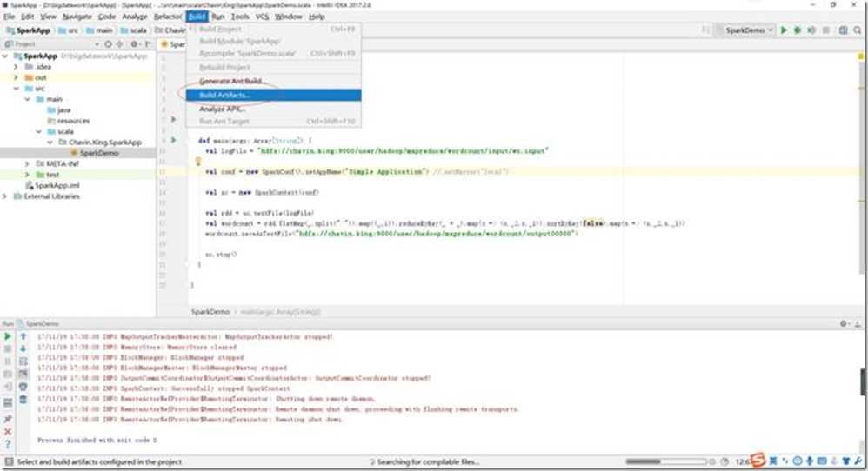This screenshot has height=471, width=868.
Task: Collapse the src folder
Action: pos(16,89)
